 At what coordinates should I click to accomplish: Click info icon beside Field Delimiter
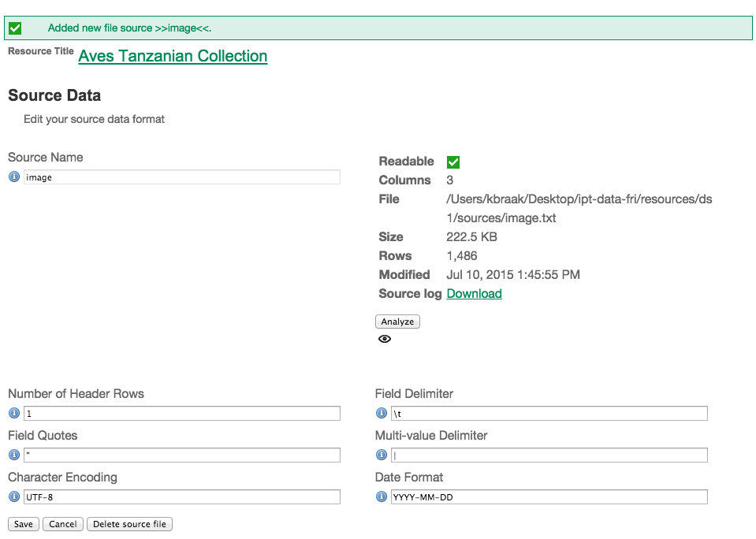(382, 414)
